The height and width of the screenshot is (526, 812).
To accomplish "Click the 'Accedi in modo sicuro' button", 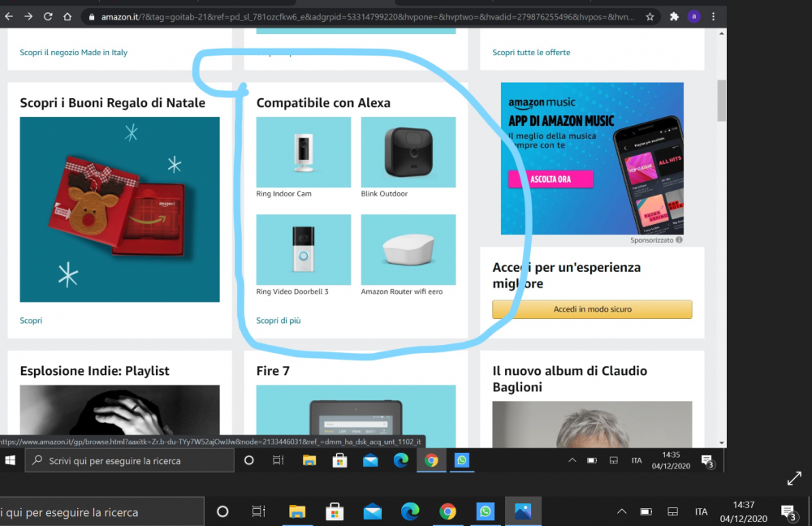I will tap(591, 309).
